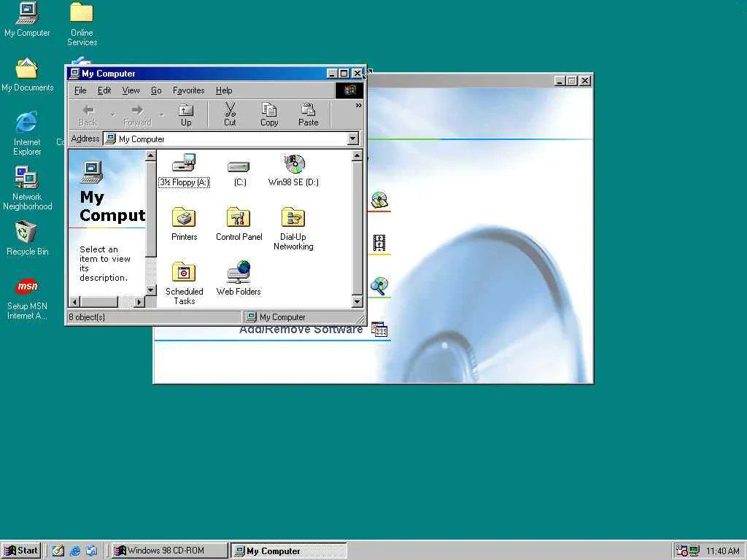Open the Online Services folder on desktop

[82, 24]
